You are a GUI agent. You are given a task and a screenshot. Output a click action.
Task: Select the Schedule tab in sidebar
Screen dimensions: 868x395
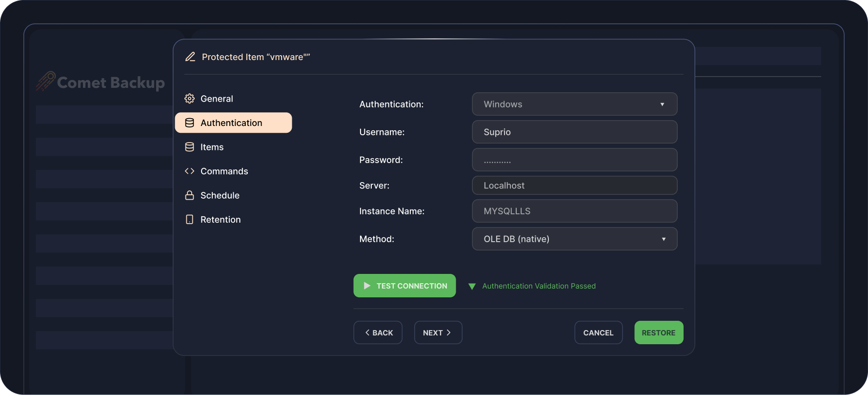click(x=220, y=195)
